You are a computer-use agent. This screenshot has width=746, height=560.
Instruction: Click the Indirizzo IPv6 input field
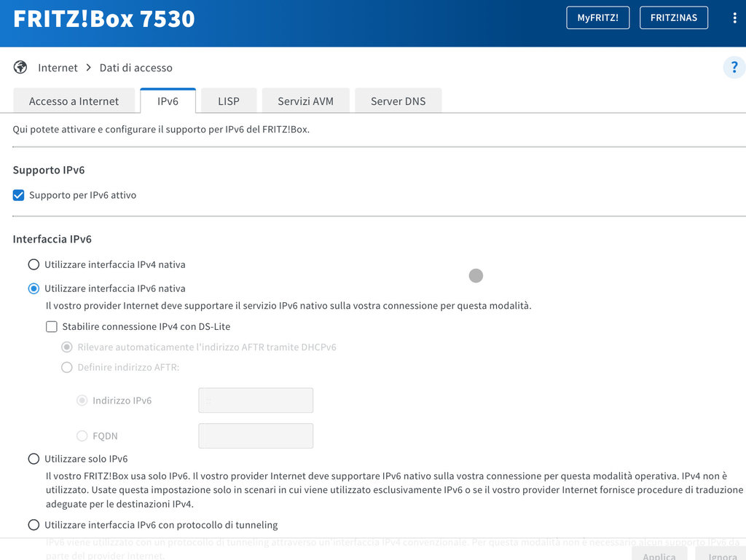pyautogui.click(x=256, y=401)
